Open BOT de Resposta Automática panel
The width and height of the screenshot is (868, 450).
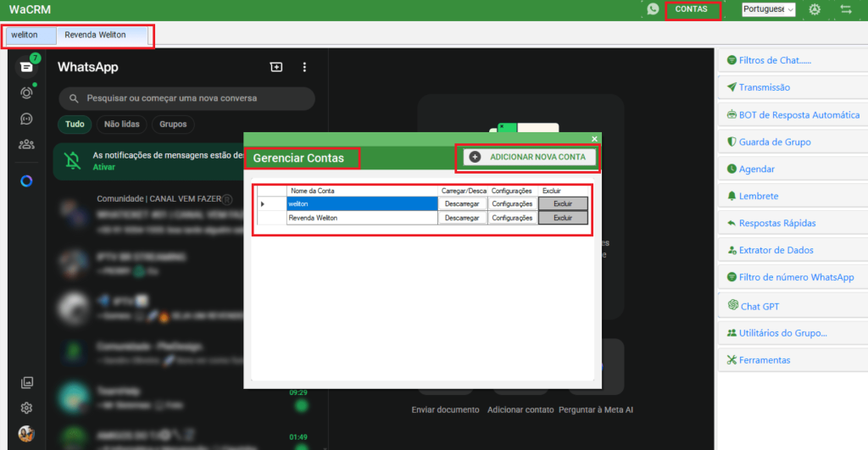(x=793, y=114)
